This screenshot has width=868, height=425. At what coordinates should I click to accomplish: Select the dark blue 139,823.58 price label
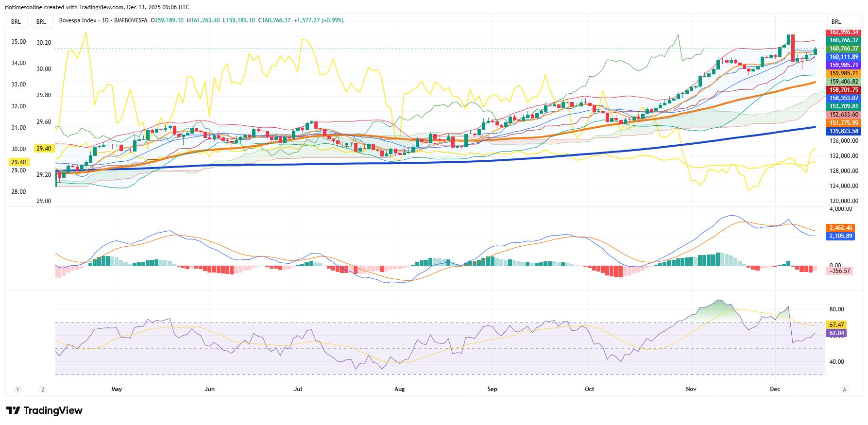(844, 131)
